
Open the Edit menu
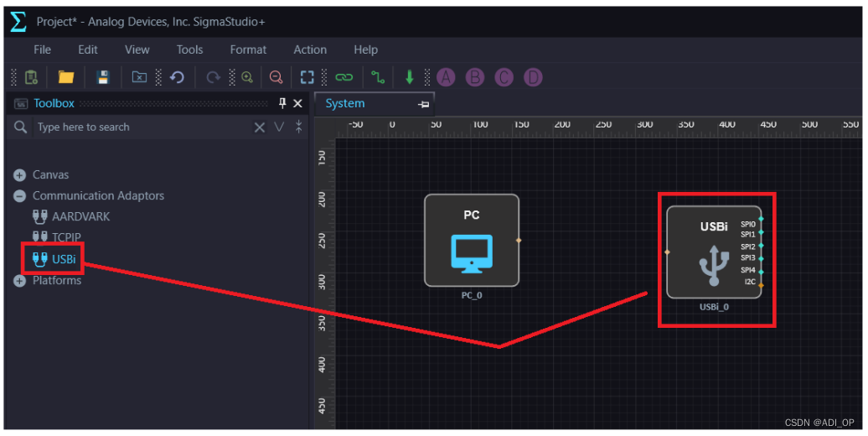pos(87,49)
